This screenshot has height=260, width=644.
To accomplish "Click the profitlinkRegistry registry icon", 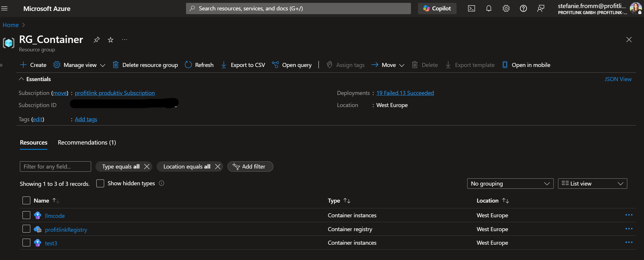I will tap(37, 229).
